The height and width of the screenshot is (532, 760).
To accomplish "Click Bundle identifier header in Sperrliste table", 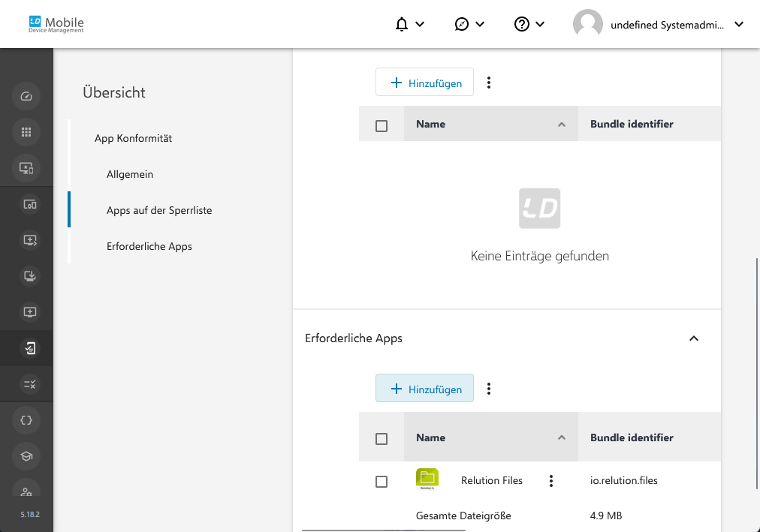I will (x=632, y=124).
